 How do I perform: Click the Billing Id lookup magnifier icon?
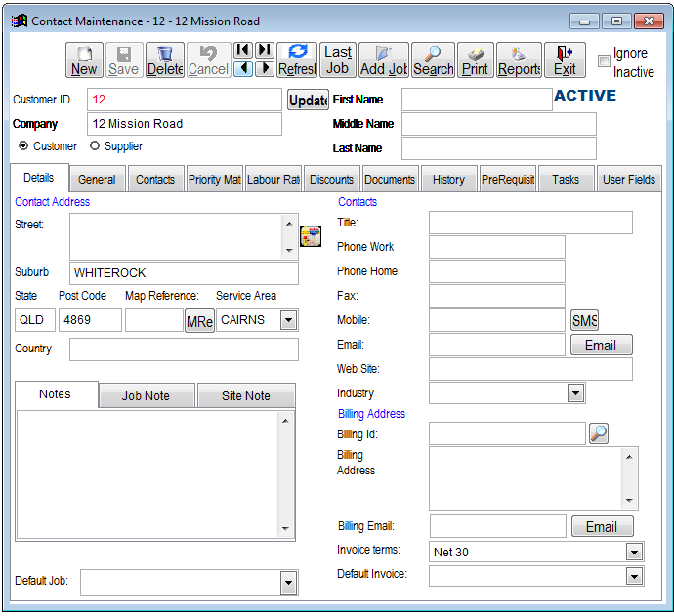tap(598, 433)
